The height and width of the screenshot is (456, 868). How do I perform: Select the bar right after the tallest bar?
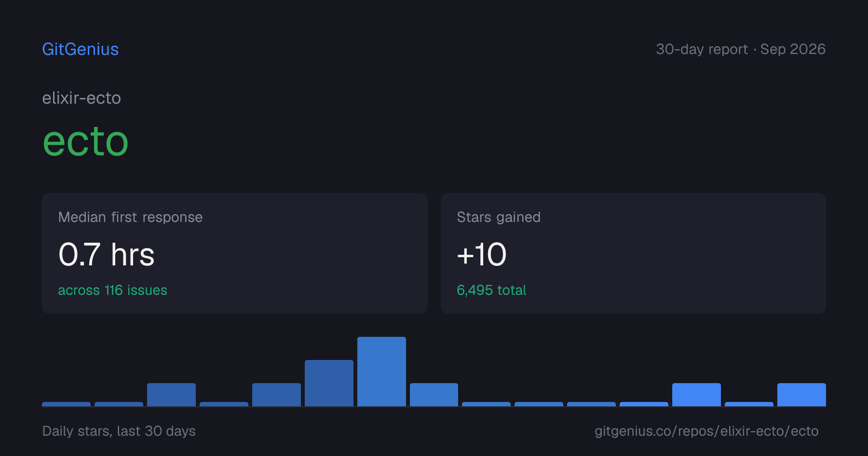coord(434,395)
